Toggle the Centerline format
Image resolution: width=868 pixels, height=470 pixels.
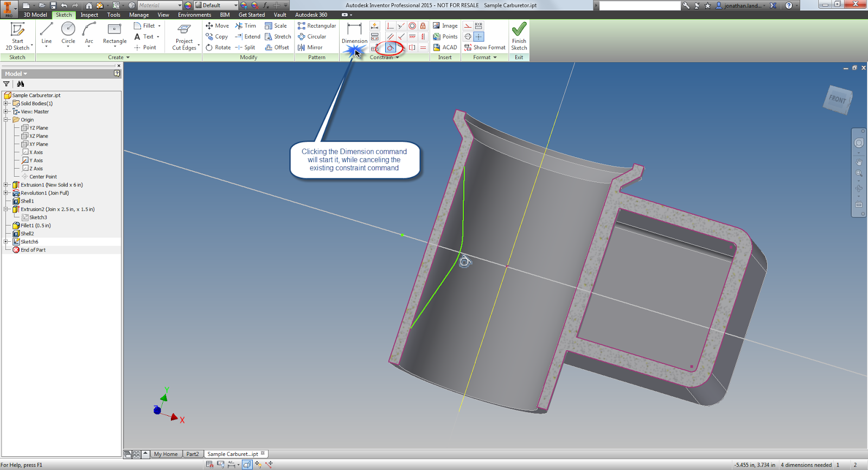click(468, 36)
